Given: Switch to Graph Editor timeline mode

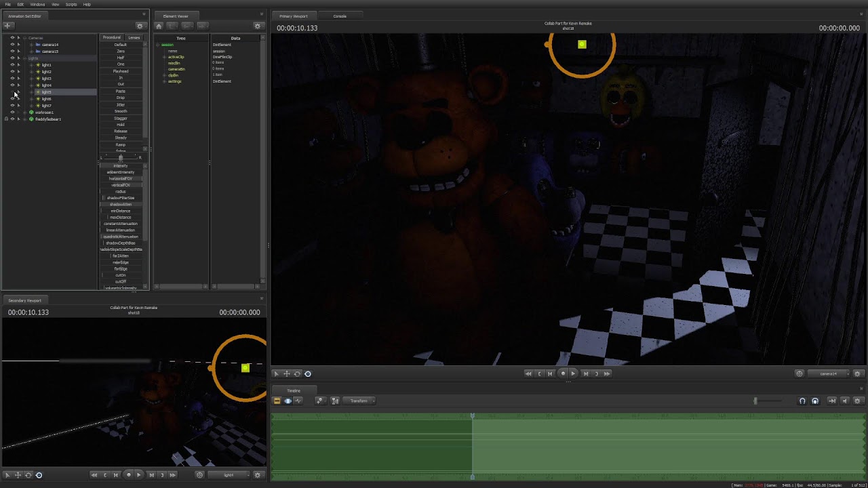Looking at the screenshot, I should [298, 401].
